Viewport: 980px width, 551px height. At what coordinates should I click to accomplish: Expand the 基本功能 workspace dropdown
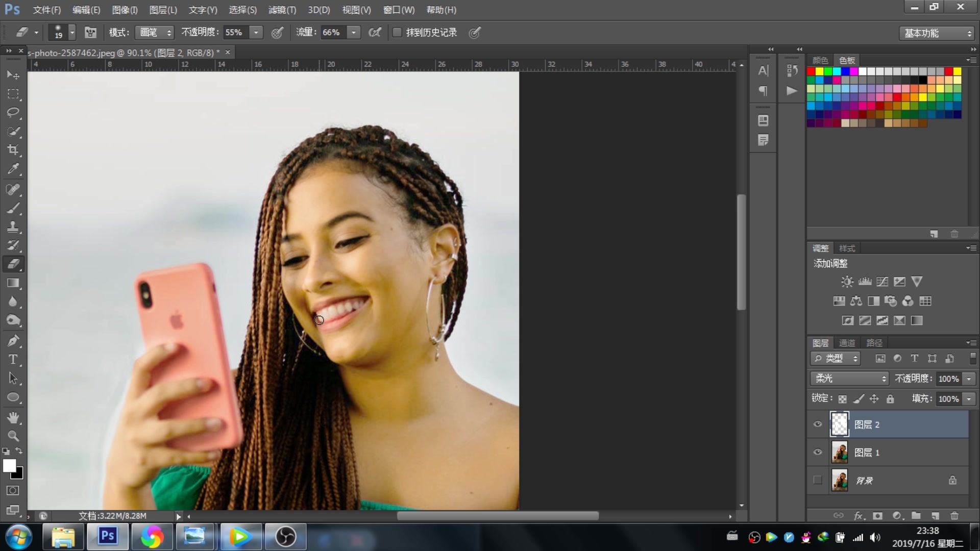pyautogui.click(x=937, y=33)
